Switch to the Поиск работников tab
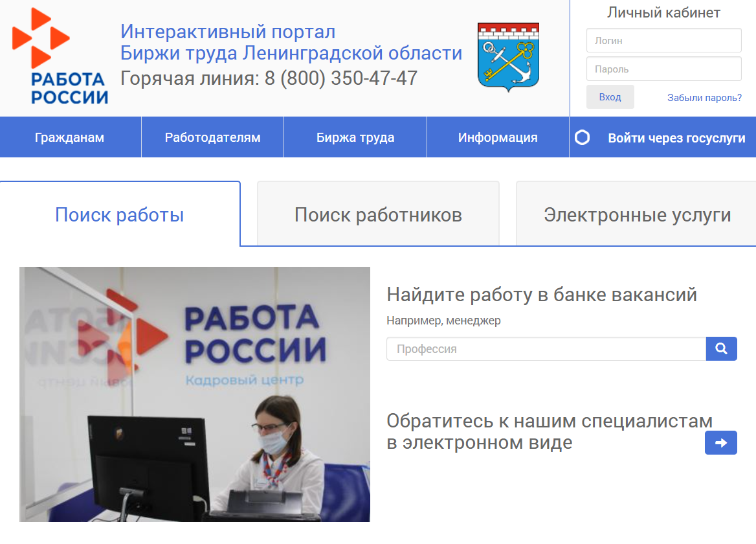Image resolution: width=756 pixels, height=544 pixels. click(379, 214)
